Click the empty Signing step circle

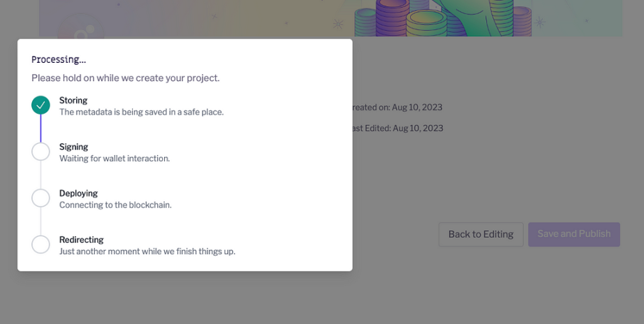click(x=41, y=152)
